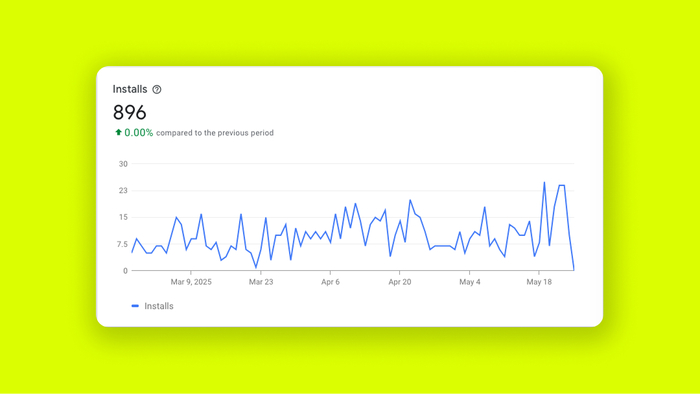The height and width of the screenshot is (394, 700).
Task: Click the blue Installs legend marker
Action: pyautogui.click(x=135, y=306)
